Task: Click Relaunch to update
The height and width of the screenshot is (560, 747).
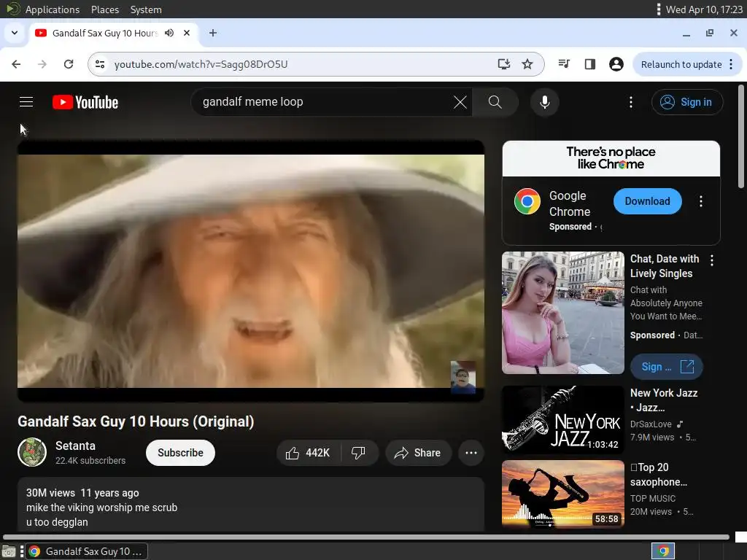Action: tap(681, 64)
